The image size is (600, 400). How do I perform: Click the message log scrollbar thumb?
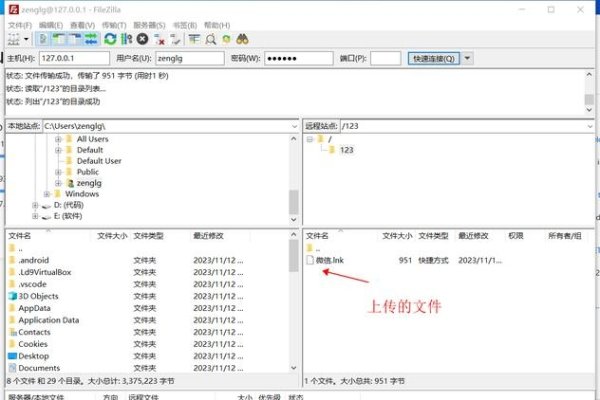[x=589, y=99]
